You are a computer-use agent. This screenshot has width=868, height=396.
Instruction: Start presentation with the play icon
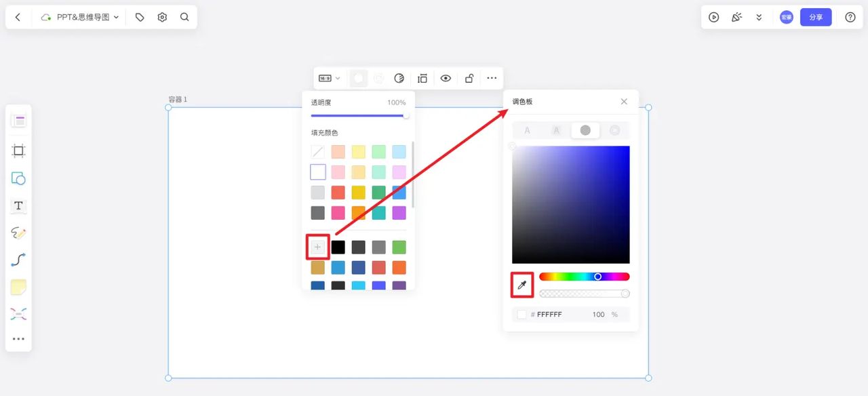coord(713,17)
